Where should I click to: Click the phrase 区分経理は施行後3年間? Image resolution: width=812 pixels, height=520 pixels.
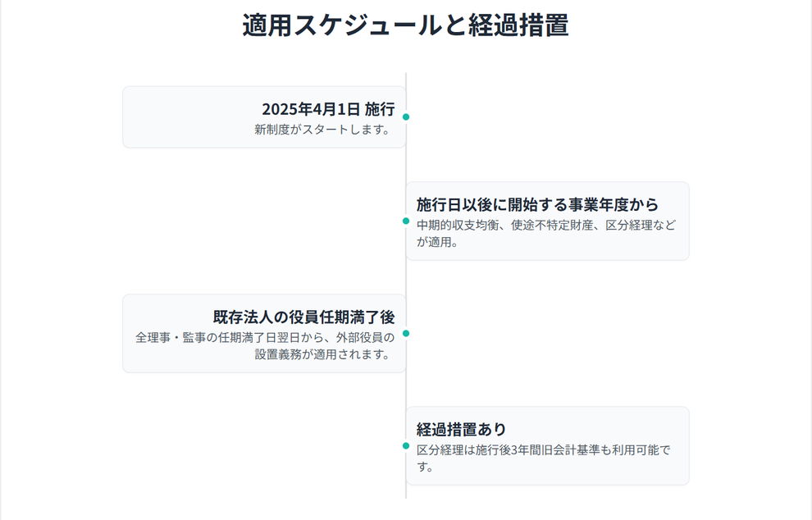[478, 449]
